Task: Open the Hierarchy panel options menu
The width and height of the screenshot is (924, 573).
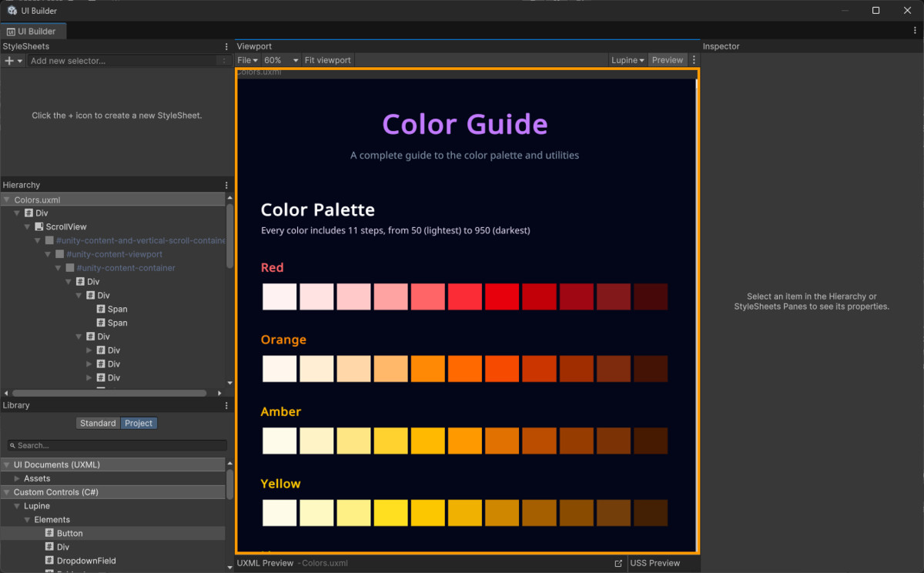Action: (x=225, y=185)
